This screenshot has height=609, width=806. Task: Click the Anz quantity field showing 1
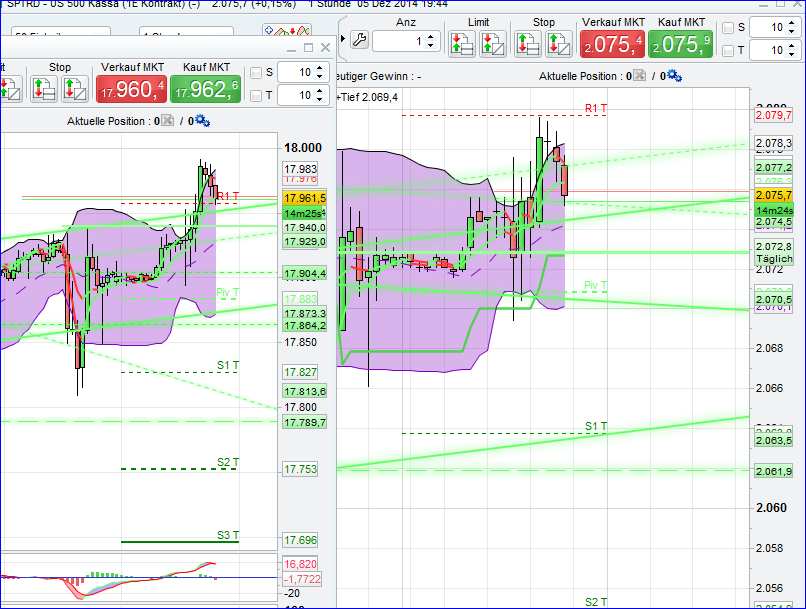pos(406,41)
